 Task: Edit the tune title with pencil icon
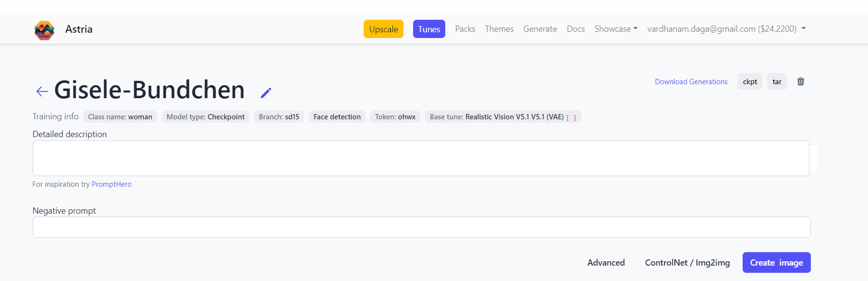266,93
